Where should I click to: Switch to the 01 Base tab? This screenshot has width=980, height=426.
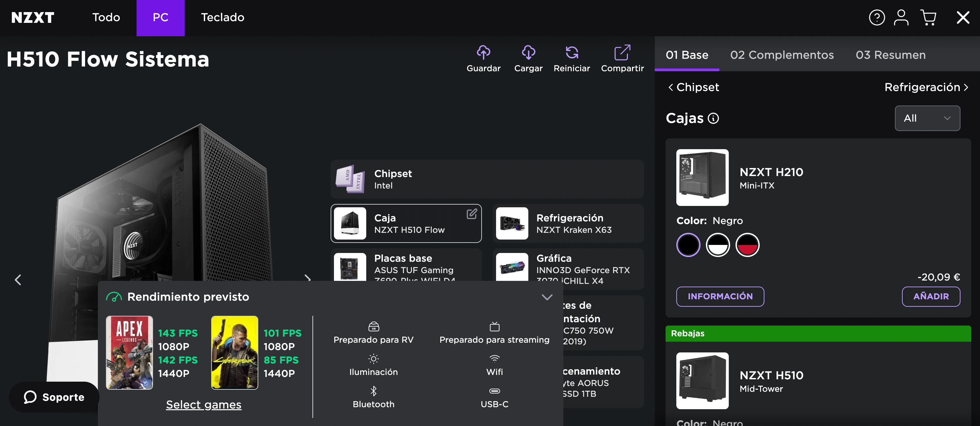coord(687,54)
